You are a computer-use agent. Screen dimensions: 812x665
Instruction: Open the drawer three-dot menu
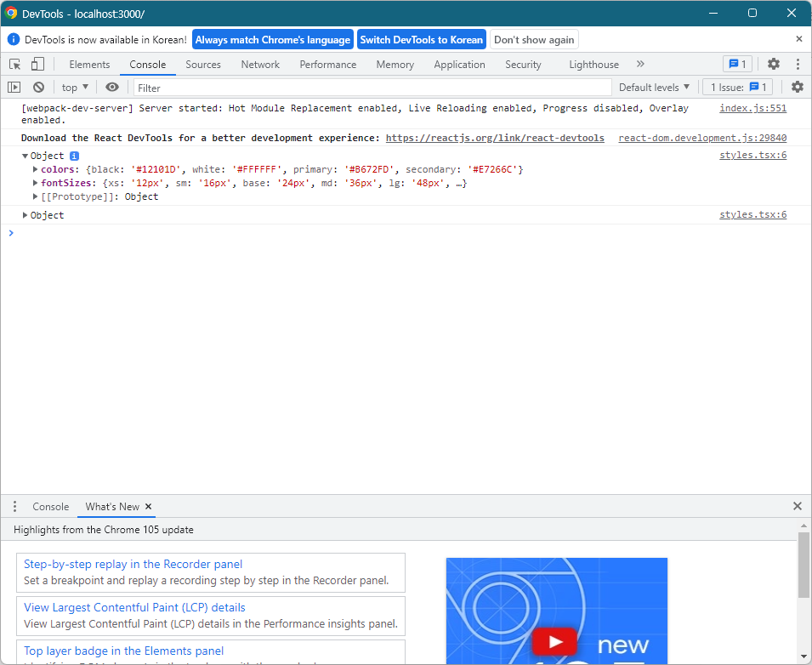click(x=14, y=507)
